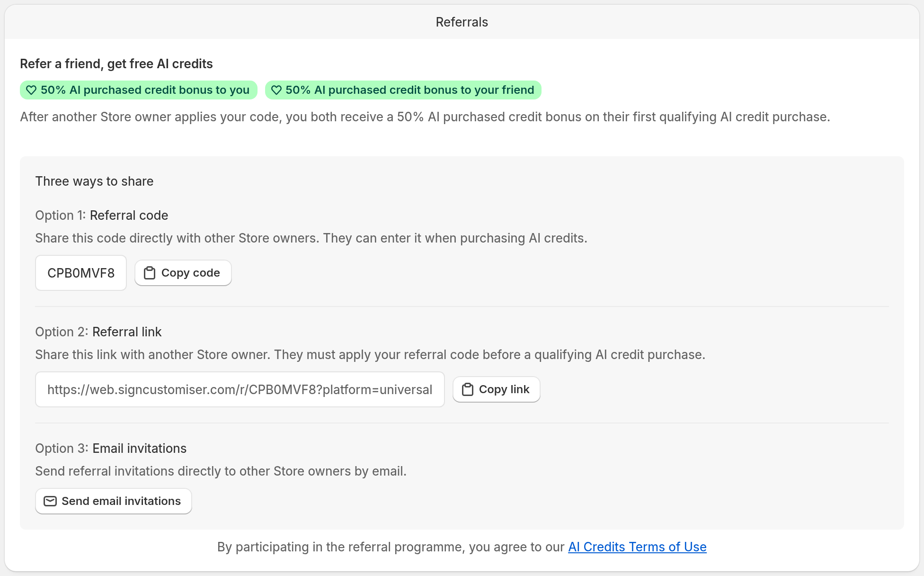Click the heart icon in the 'bonus to you' badge
Screen dimensions: 924x576
(31, 90)
